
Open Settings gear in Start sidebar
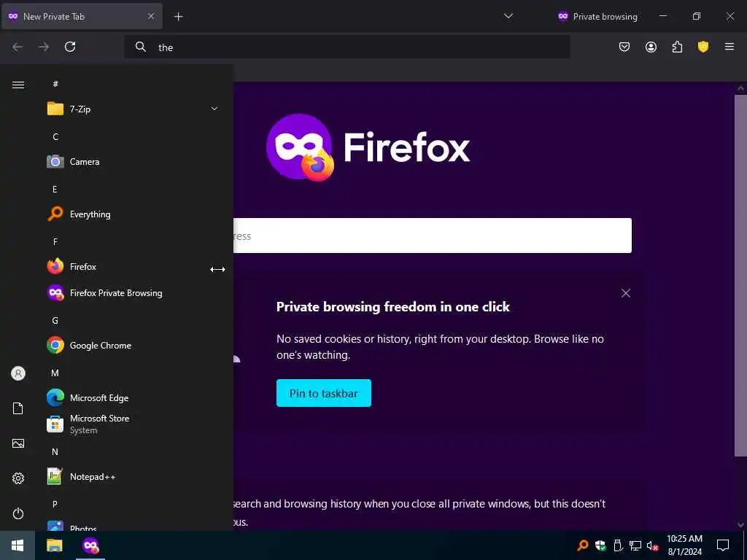tap(18, 478)
